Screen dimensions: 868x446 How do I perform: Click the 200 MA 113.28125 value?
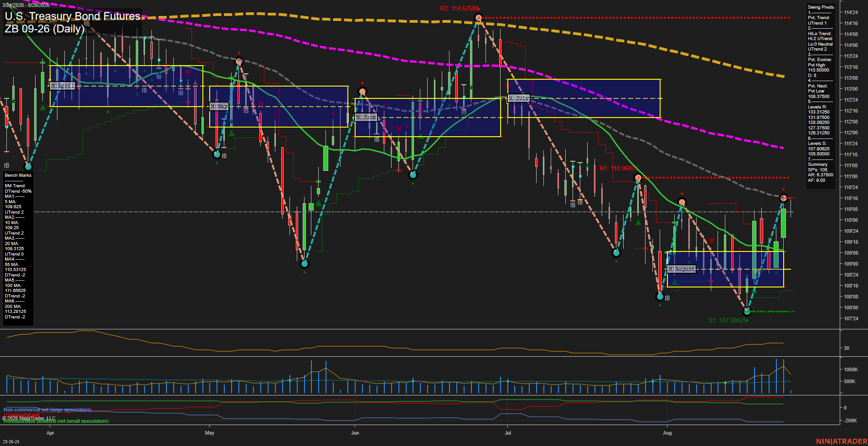click(15, 312)
